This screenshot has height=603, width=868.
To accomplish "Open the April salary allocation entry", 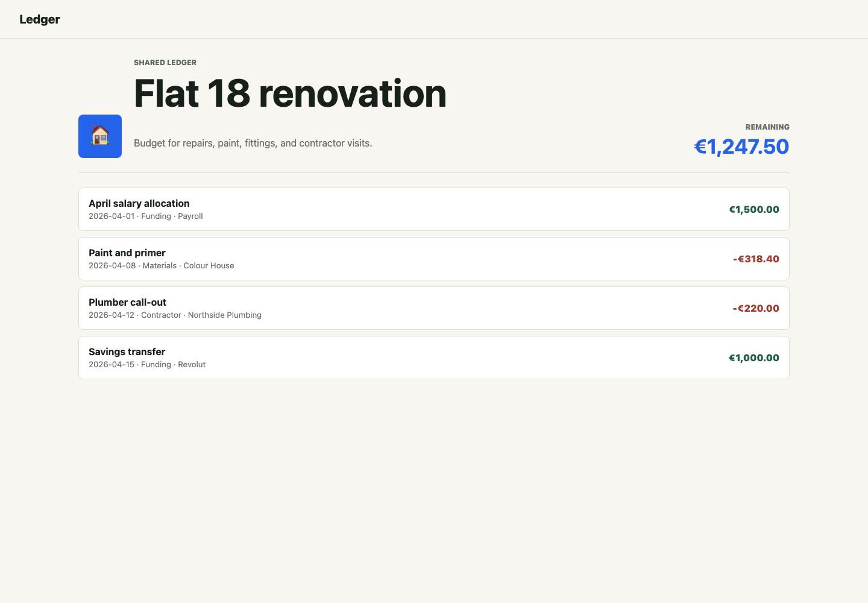I will pyautogui.click(x=139, y=203).
